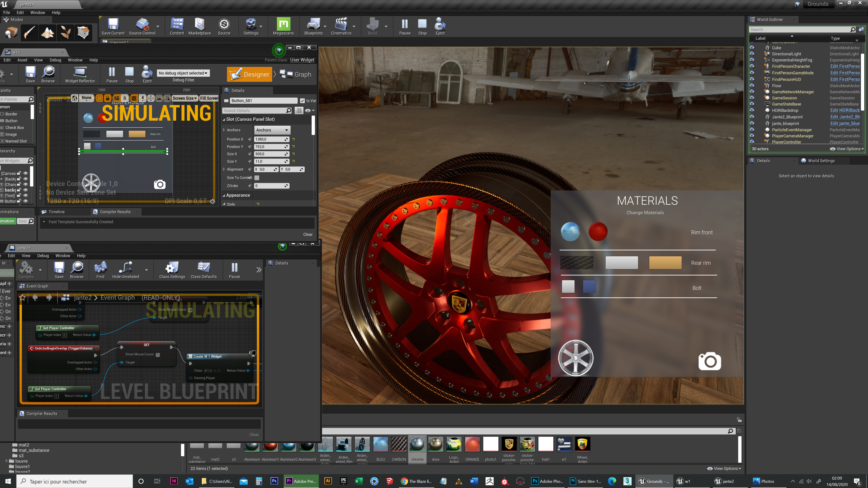868x488 pixels.
Task: Click the wheel icon in Materials panel
Action: [576, 358]
